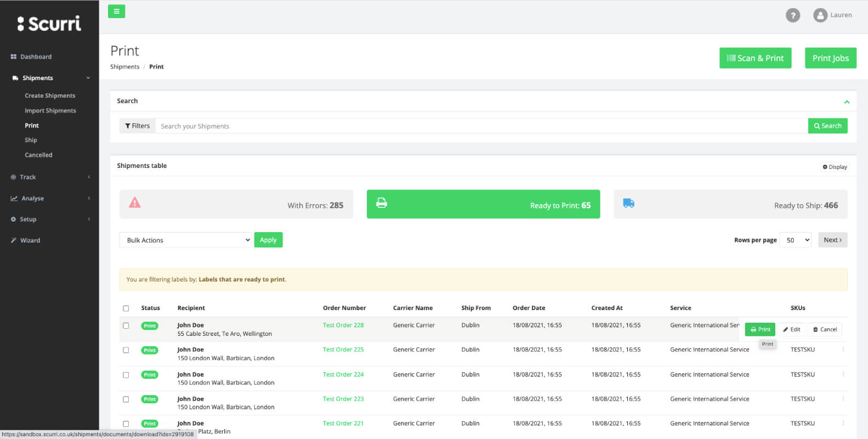Open the help question mark icon

pyautogui.click(x=792, y=15)
